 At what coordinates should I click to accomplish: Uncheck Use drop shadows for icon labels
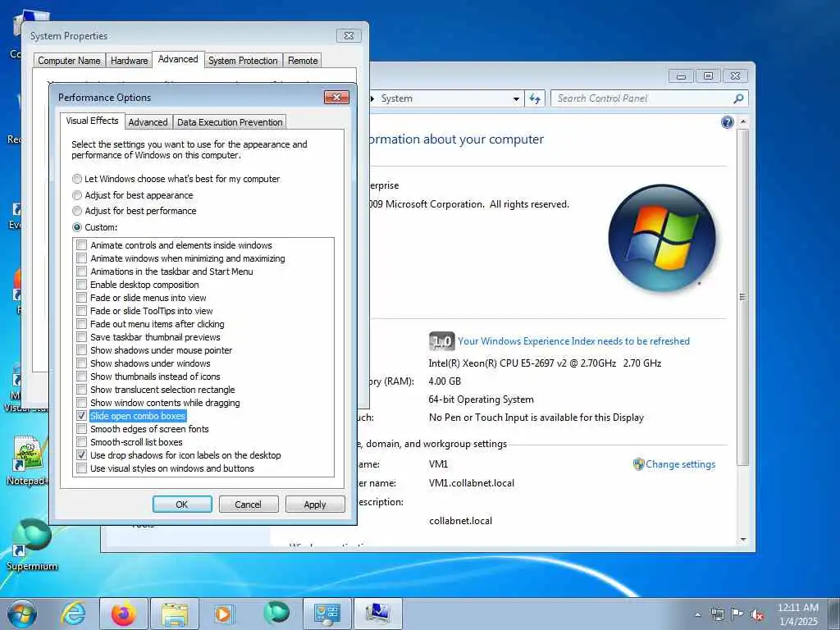point(81,455)
